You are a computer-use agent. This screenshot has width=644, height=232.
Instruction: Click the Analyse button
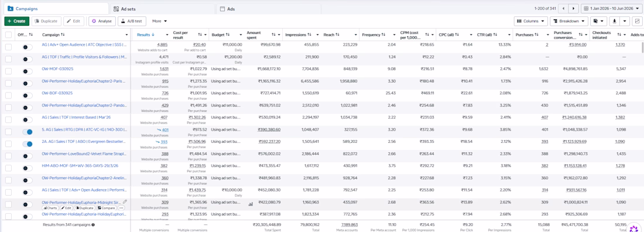point(102,21)
